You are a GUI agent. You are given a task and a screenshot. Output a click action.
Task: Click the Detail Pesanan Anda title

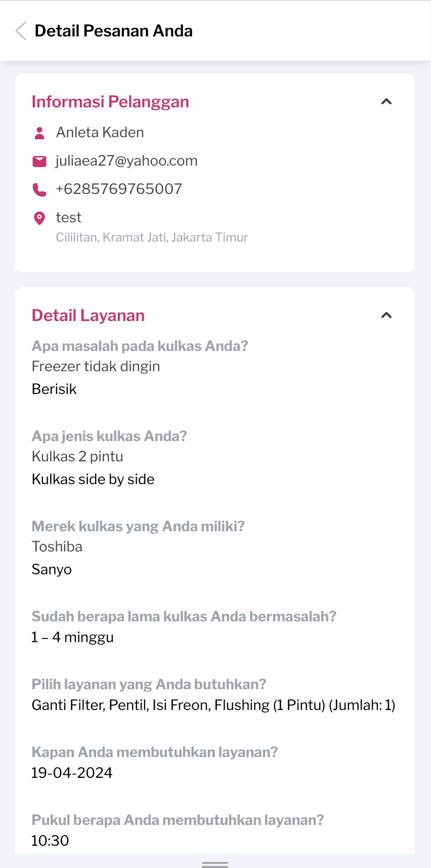[x=113, y=31]
